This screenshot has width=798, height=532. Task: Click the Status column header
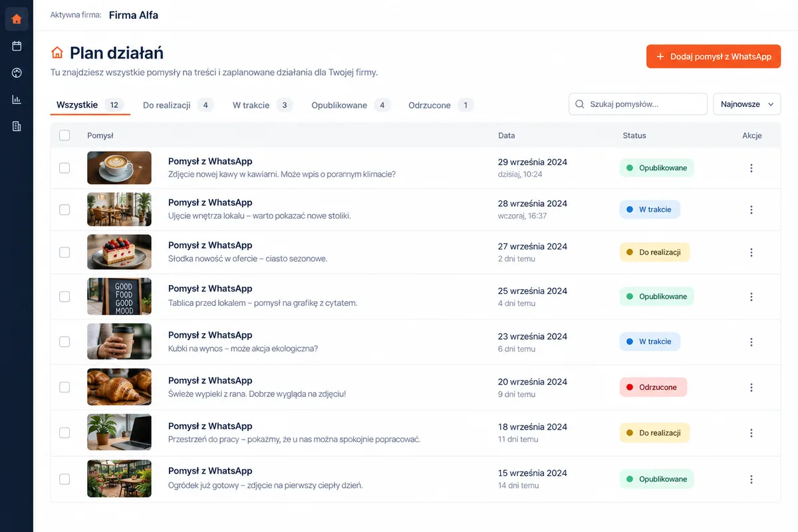(x=634, y=135)
